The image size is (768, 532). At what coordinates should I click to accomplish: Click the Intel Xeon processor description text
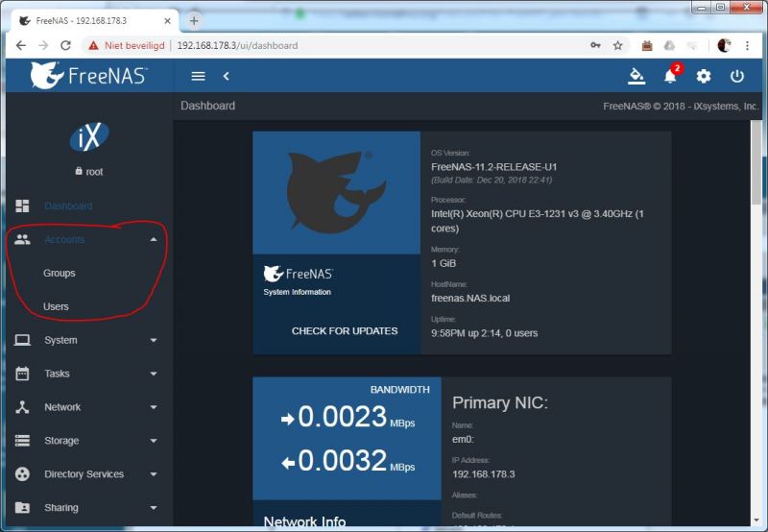coord(538,221)
